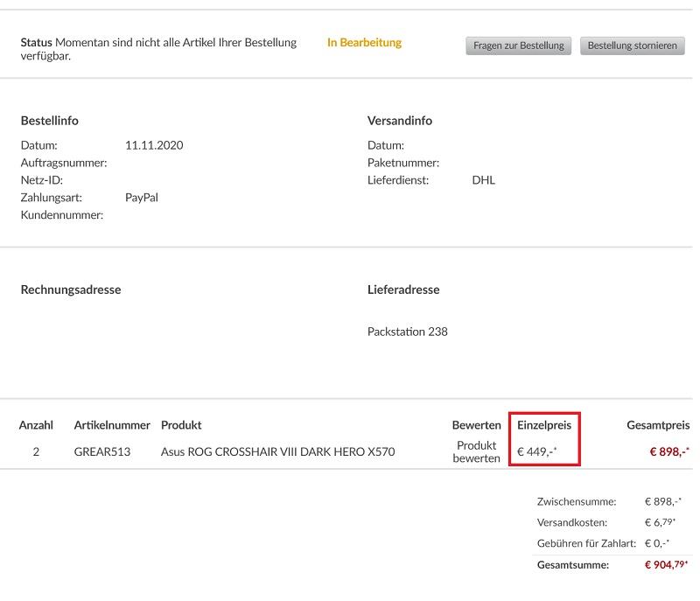Click the Einzelpreis column header
The height and width of the screenshot is (601, 700).
coord(543,425)
